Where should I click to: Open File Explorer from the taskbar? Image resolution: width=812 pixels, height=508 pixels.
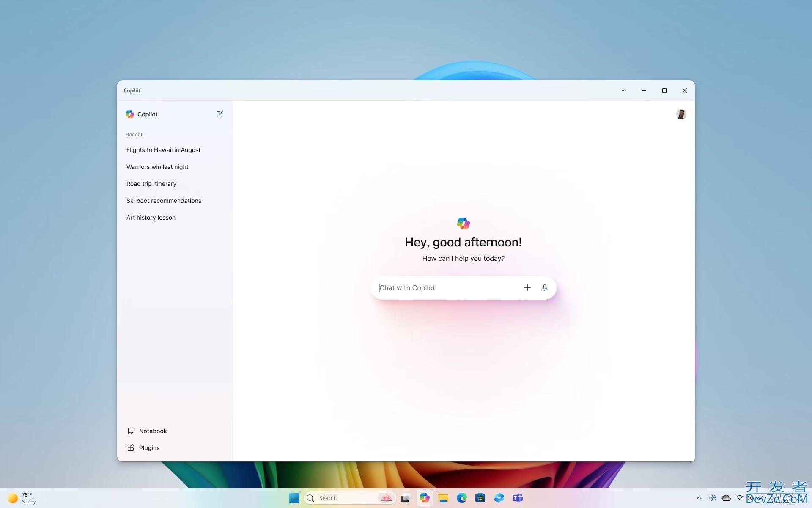443,498
